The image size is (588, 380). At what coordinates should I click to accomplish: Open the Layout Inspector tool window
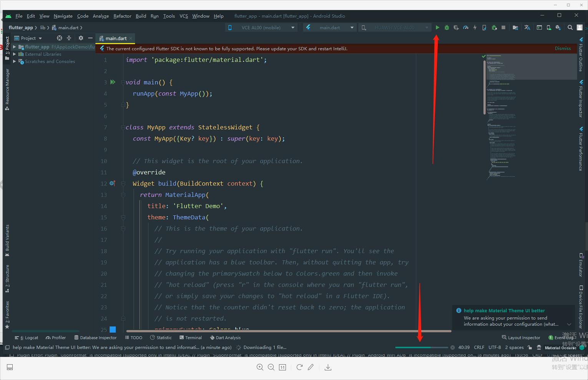521,338
